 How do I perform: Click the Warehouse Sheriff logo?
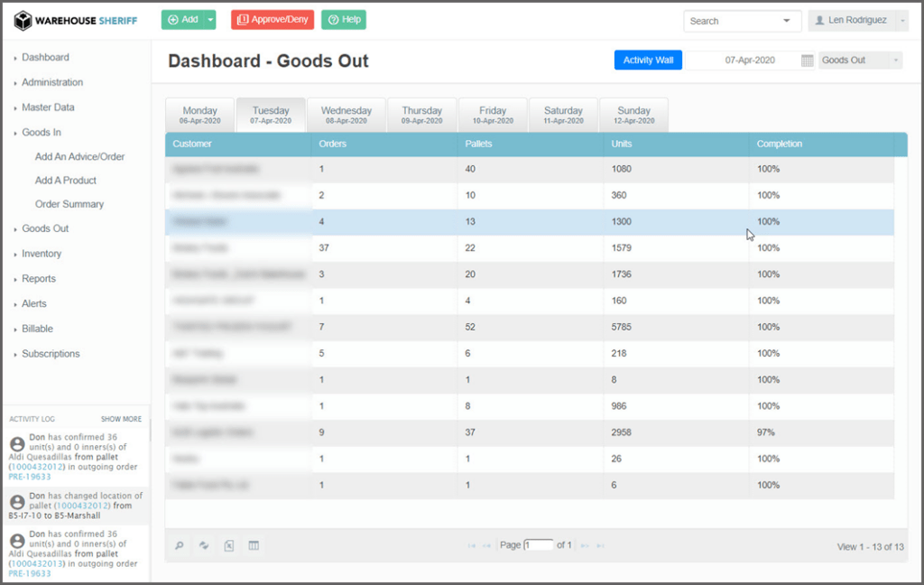(x=76, y=20)
